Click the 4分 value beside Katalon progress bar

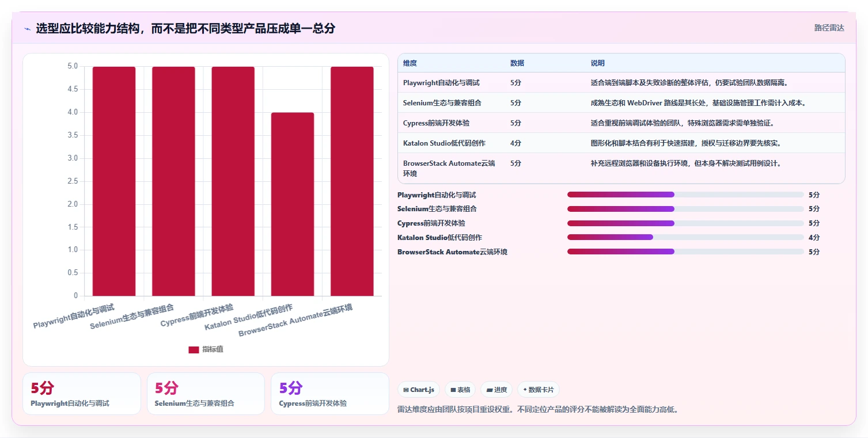tap(814, 238)
